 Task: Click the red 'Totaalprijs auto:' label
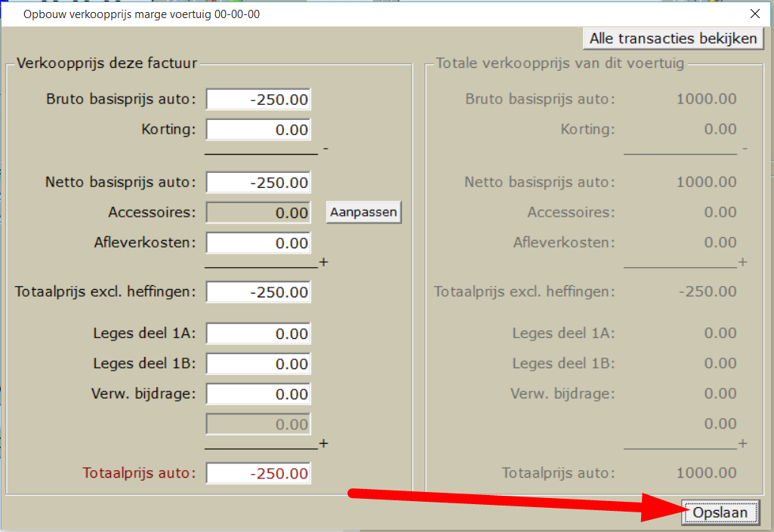tap(139, 473)
